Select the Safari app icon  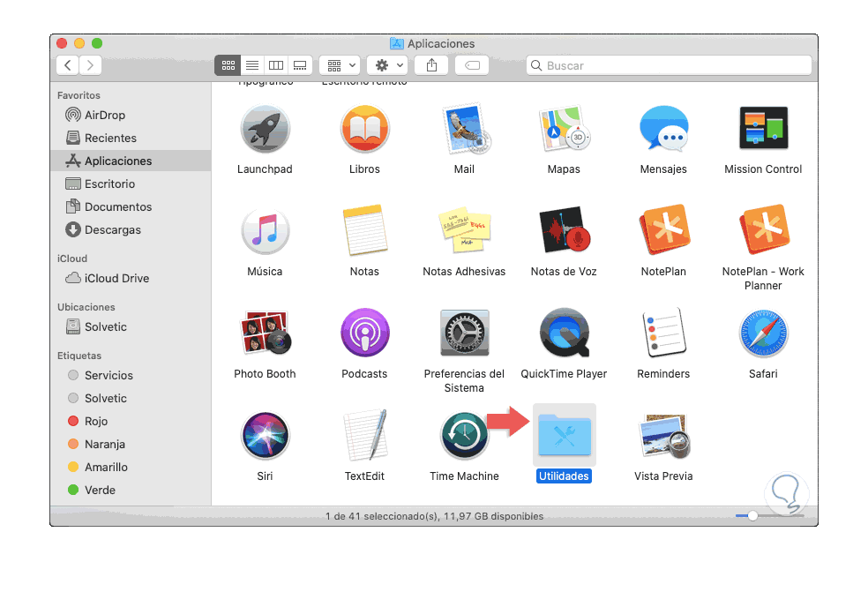pos(763,333)
